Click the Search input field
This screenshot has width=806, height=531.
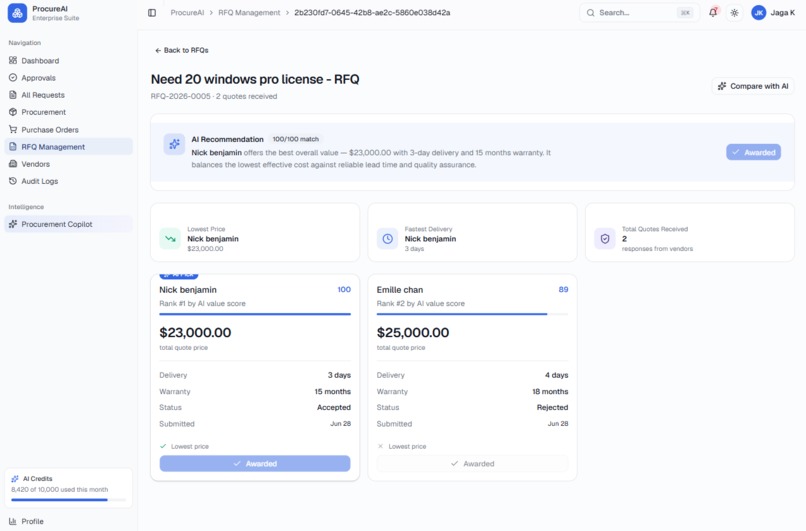[639, 13]
